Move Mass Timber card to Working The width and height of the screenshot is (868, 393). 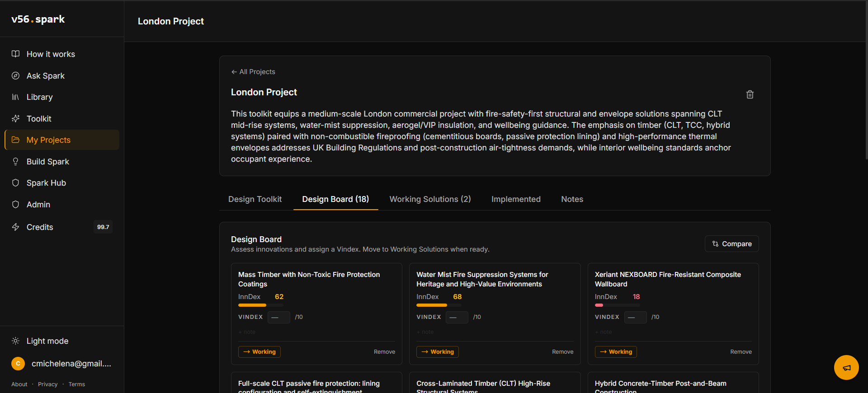pos(259,352)
